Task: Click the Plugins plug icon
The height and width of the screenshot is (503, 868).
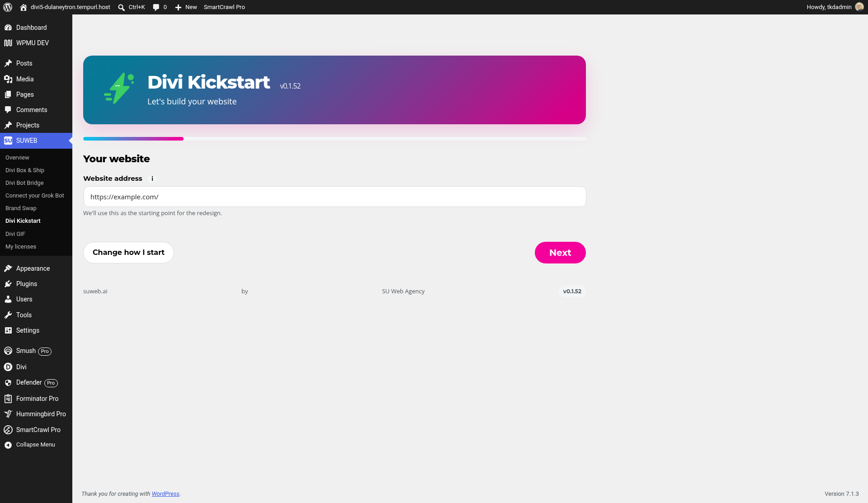Action: 8,284
